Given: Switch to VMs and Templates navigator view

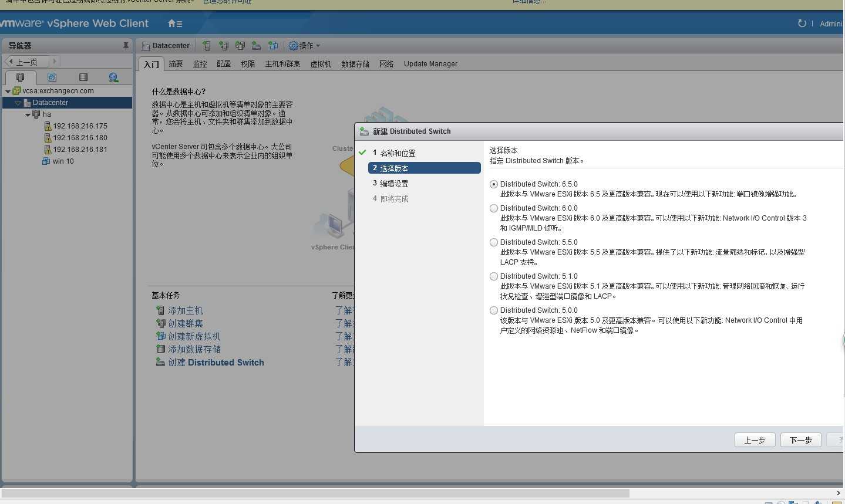Looking at the screenshot, I should (52, 77).
